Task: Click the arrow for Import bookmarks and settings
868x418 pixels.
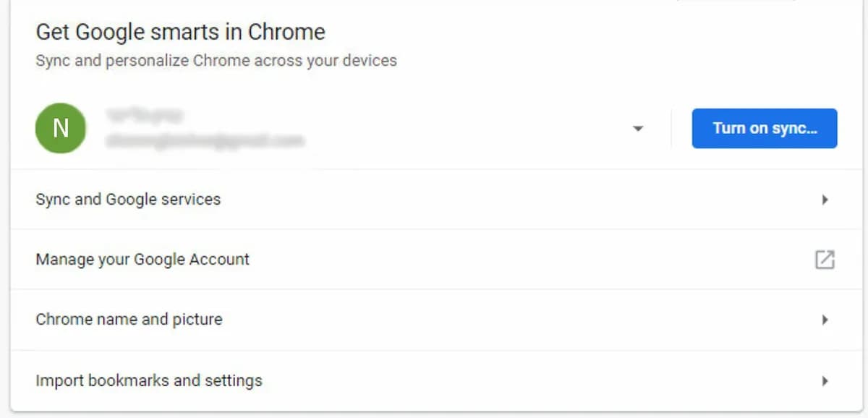Action: (825, 381)
